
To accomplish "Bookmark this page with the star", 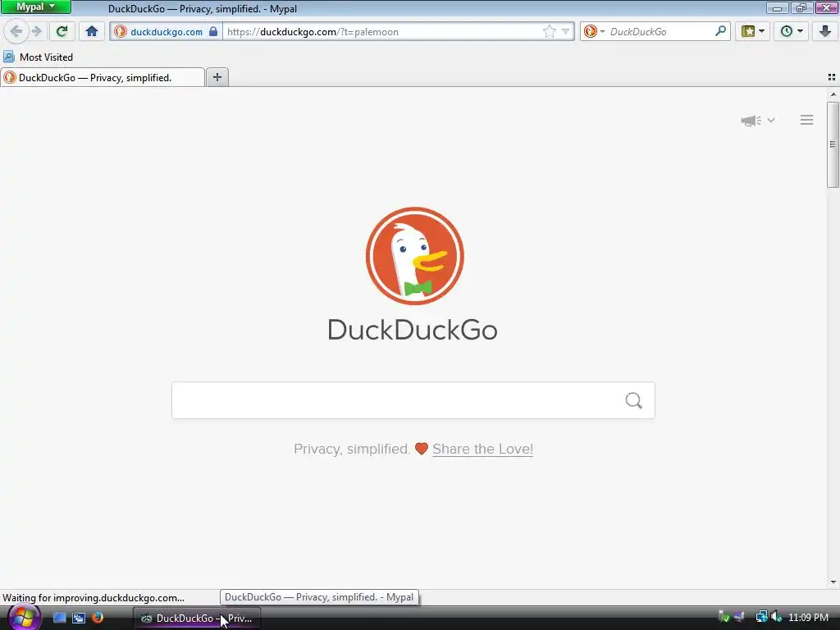I will click(x=549, y=32).
